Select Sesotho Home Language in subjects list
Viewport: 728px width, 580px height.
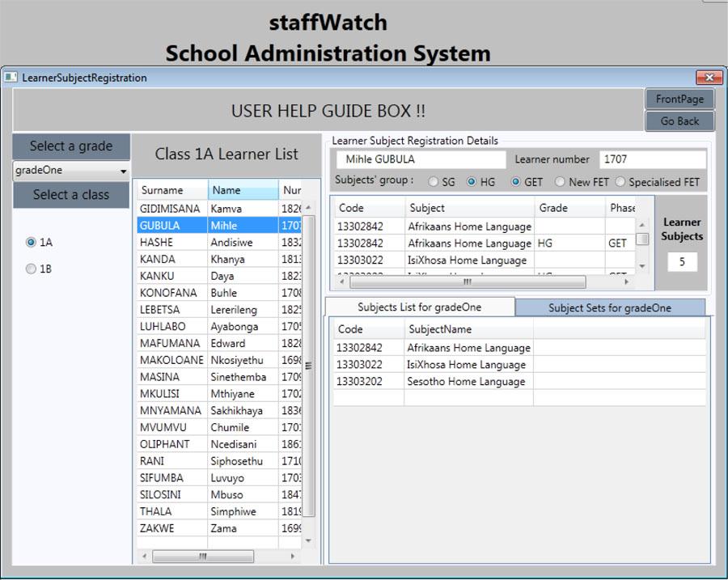click(x=468, y=381)
